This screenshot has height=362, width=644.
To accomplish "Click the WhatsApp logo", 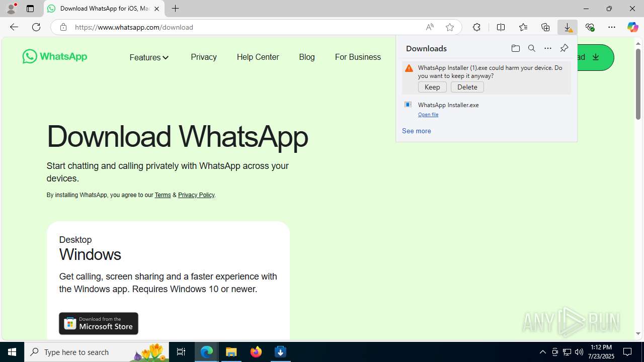I will tap(55, 56).
